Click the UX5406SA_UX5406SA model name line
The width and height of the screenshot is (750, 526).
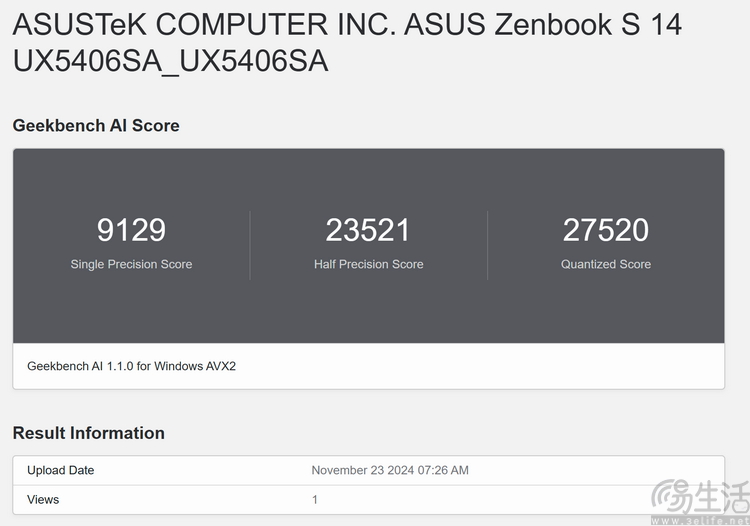[x=170, y=61]
